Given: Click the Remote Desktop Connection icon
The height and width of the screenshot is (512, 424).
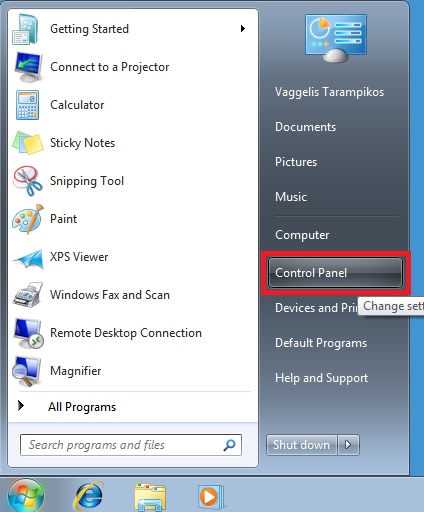Looking at the screenshot, I should [28, 333].
